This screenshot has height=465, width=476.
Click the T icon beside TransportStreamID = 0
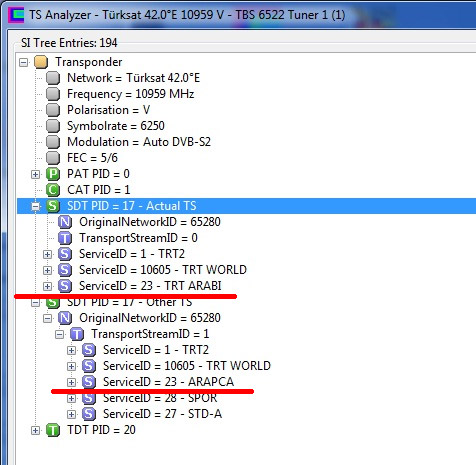click(65, 238)
